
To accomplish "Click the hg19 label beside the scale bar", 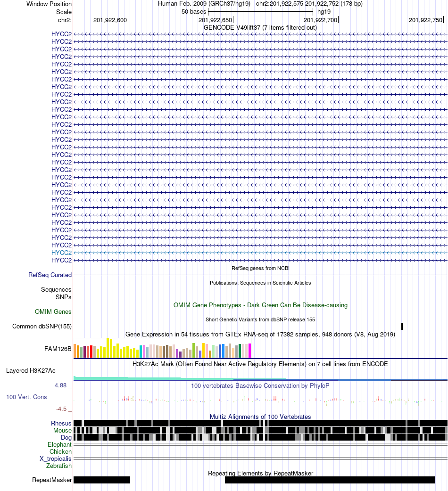I will (x=324, y=12).
